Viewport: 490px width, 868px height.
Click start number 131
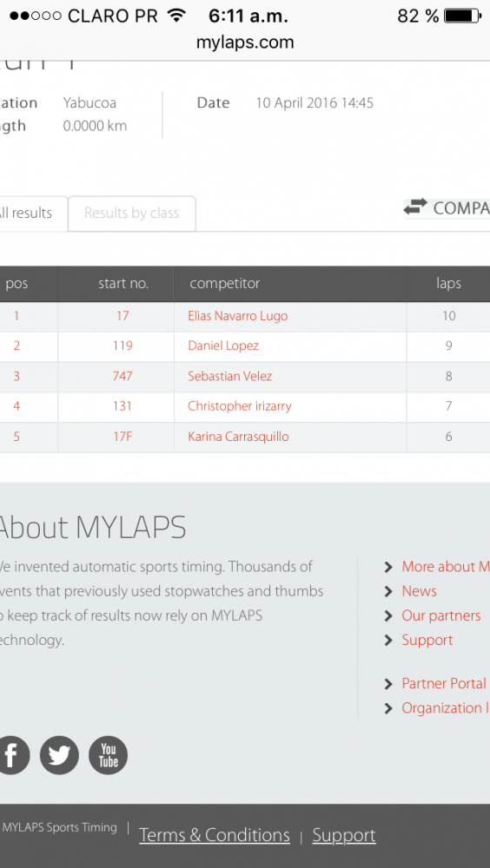(122, 406)
